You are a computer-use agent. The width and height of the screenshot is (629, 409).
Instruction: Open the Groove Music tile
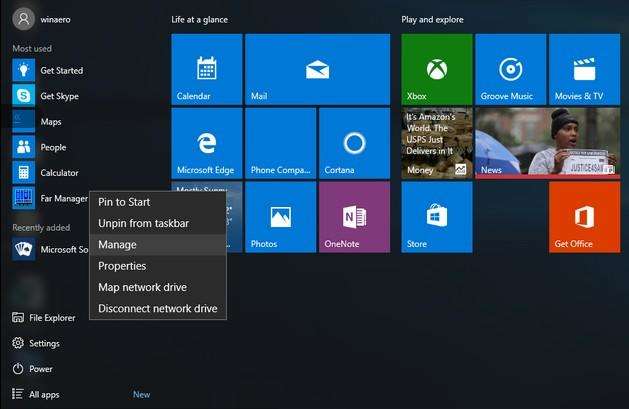pos(511,69)
